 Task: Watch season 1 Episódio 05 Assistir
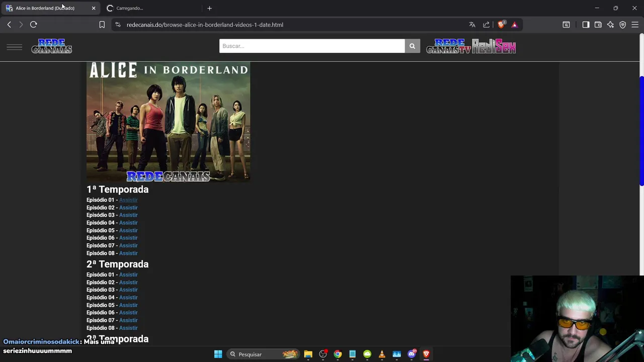(x=128, y=230)
